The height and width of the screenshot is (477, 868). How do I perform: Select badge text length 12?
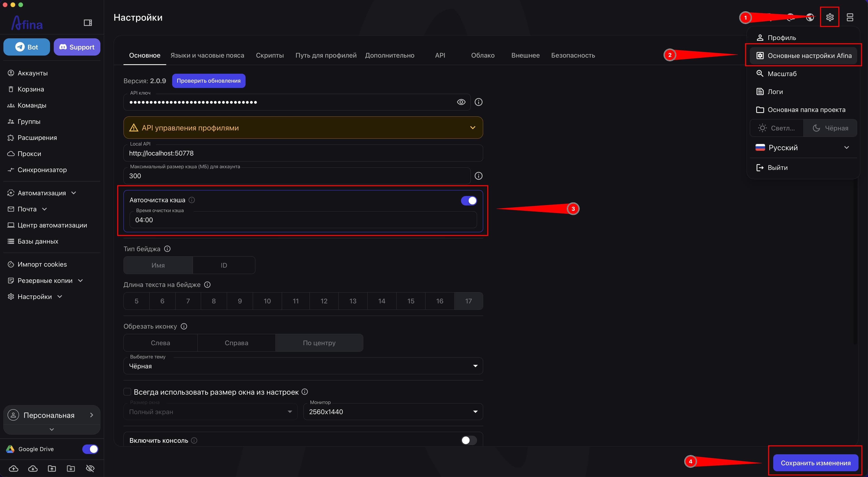(324, 301)
